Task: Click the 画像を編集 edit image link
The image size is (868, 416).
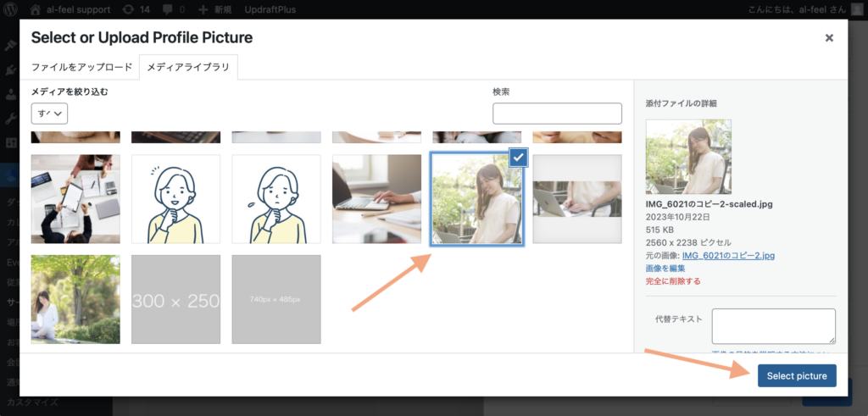Action: tap(665, 268)
